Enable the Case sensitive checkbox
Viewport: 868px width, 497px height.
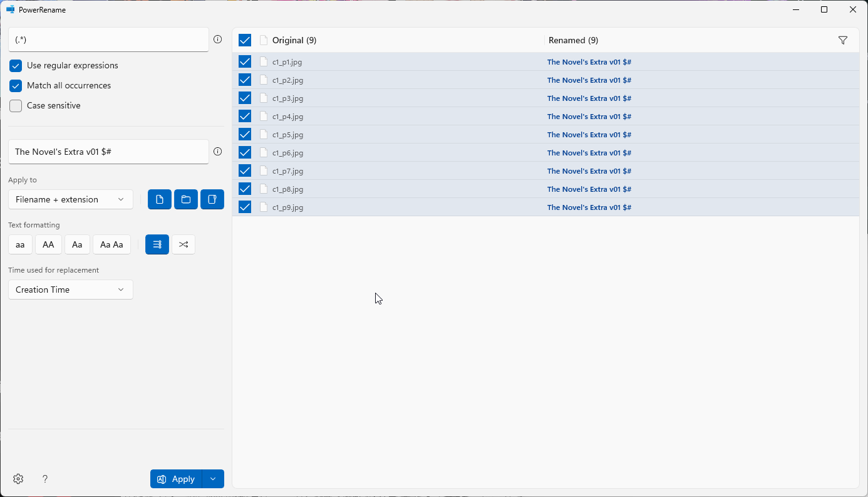tap(16, 106)
